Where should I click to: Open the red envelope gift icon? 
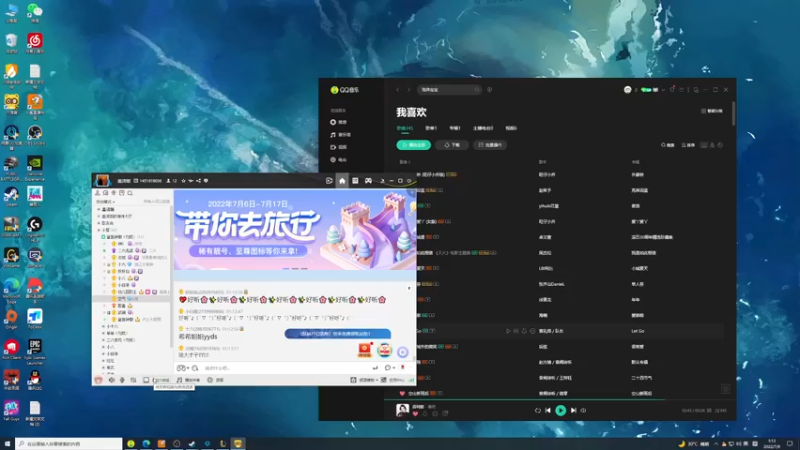click(x=364, y=350)
